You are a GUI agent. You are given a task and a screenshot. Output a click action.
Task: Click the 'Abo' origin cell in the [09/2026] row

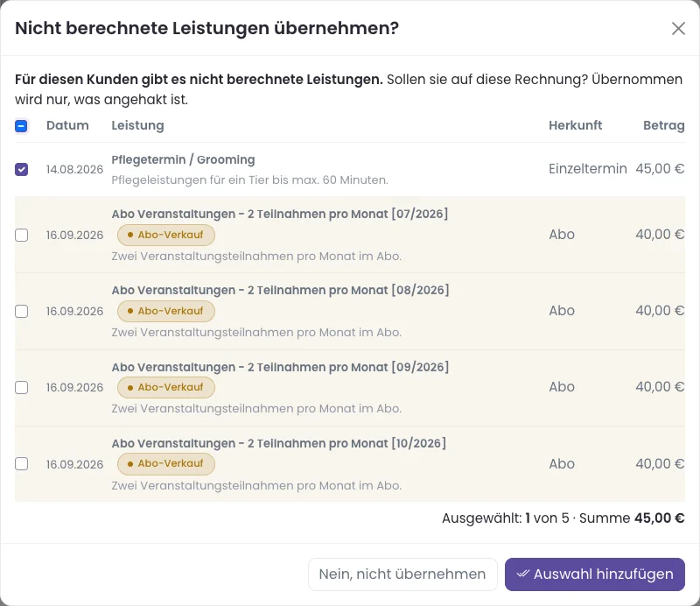562,386
